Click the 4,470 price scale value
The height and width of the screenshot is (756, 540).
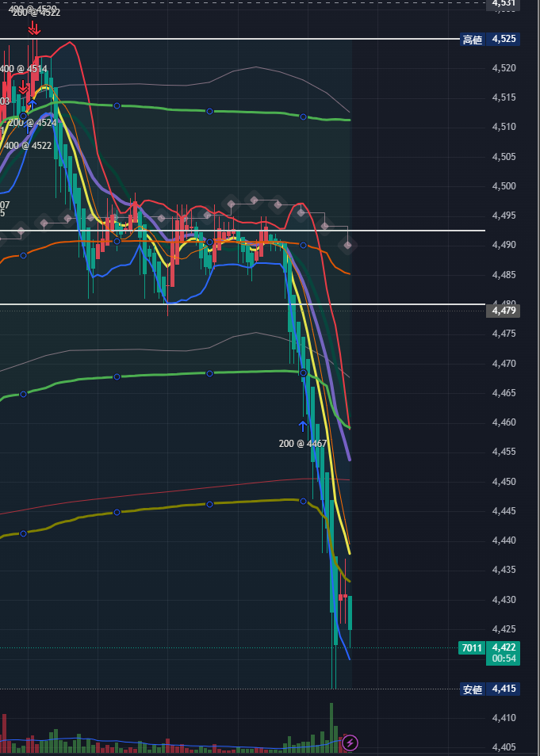tap(504, 364)
